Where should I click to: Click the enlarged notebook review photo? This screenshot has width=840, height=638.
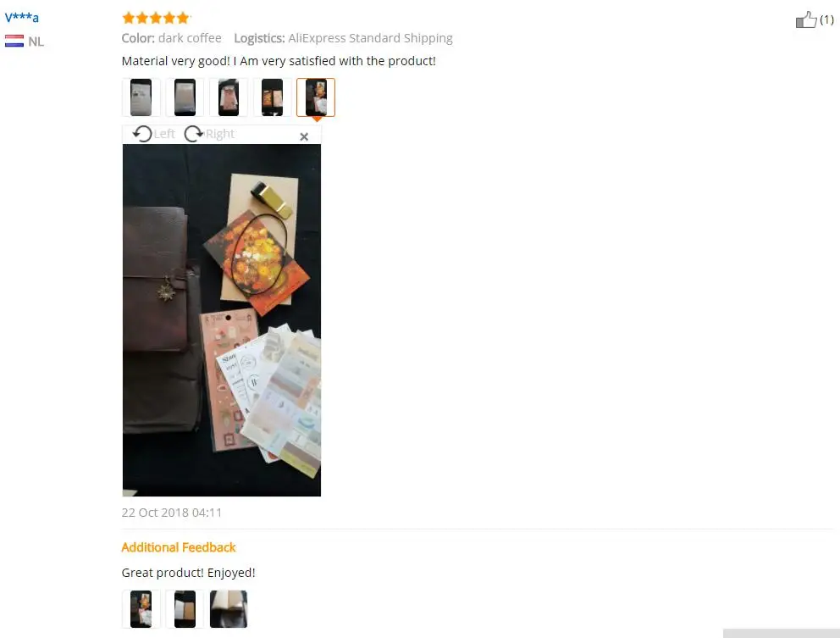[222, 320]
